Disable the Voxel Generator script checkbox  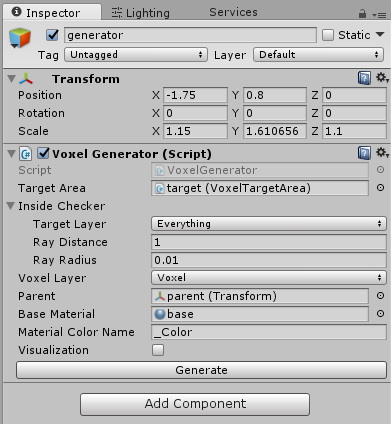(43, 153)
